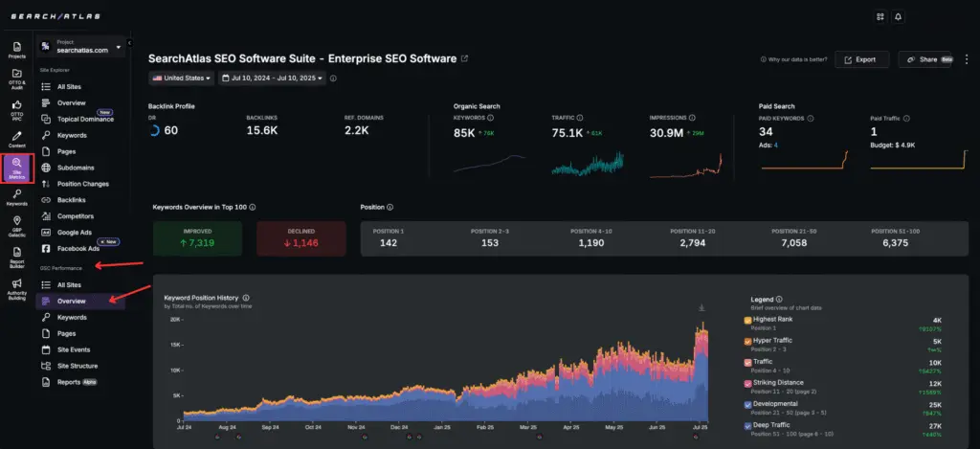
Task: Click the Improved keywords green card
Action: (x=197, y=238)
